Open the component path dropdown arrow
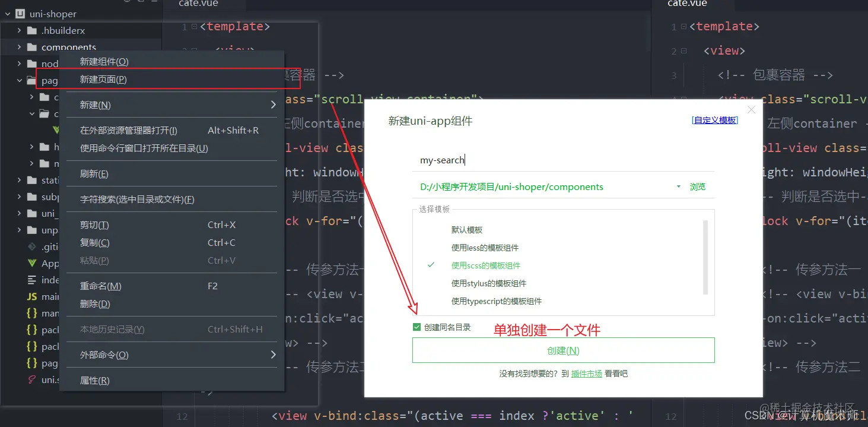The height and width of the screenshot is (427, 868). coord(678,186)
